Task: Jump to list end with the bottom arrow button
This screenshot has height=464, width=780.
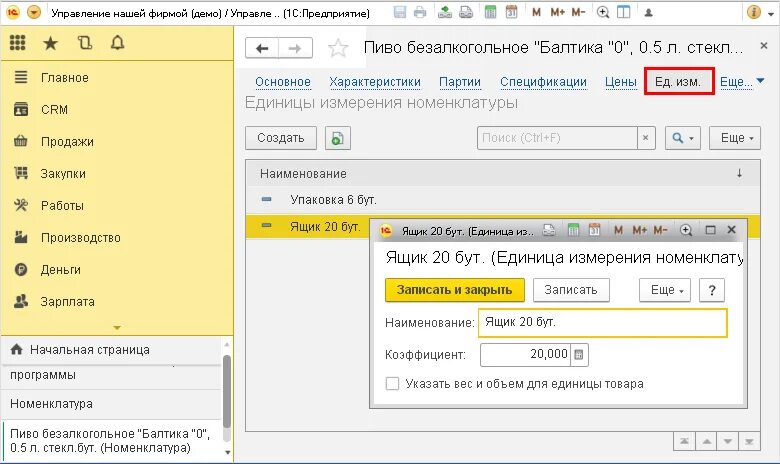Action: pyautogui.click(x=750, y=441)
